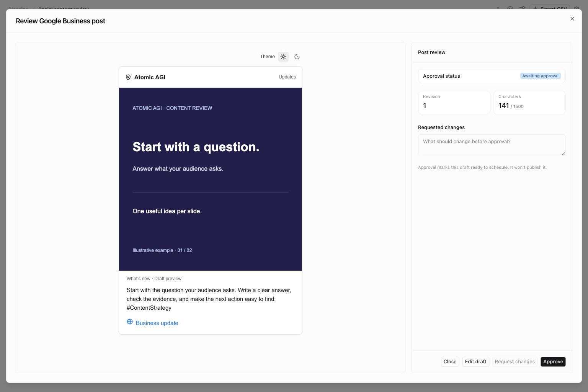The width and height of the screenshot is (588, 392).
Task: Approve the Google Business post
Action: click(553, 362)
